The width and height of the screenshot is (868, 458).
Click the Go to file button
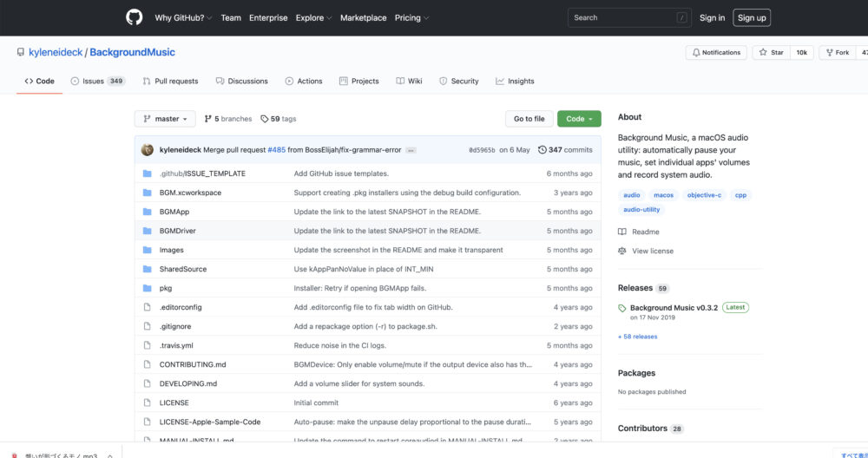tap(529, 119)
